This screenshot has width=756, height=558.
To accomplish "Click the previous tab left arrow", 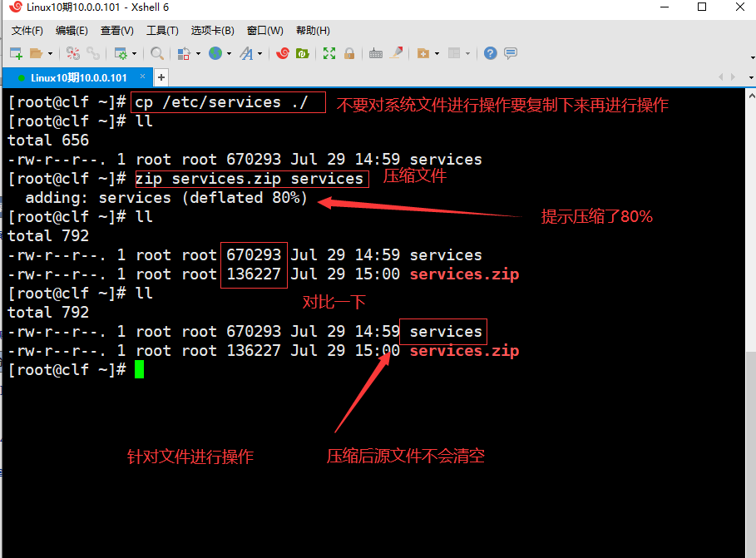I will [x=721, y=77].
